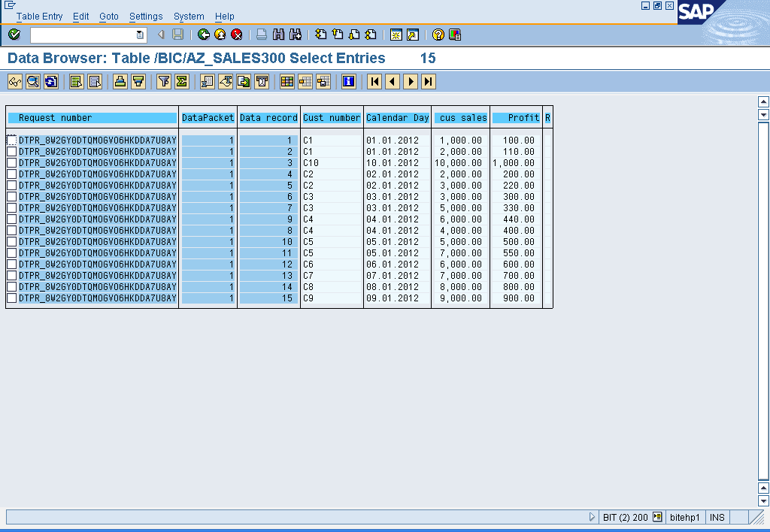Tick the checkbox for customer C8 row
The image size is (770, 532).
click(12, 287)
